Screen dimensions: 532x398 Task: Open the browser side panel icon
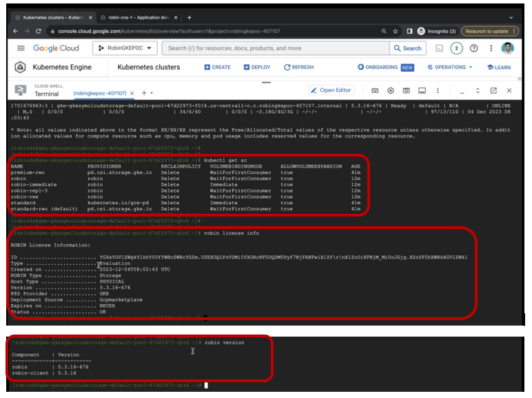point(409,31)
